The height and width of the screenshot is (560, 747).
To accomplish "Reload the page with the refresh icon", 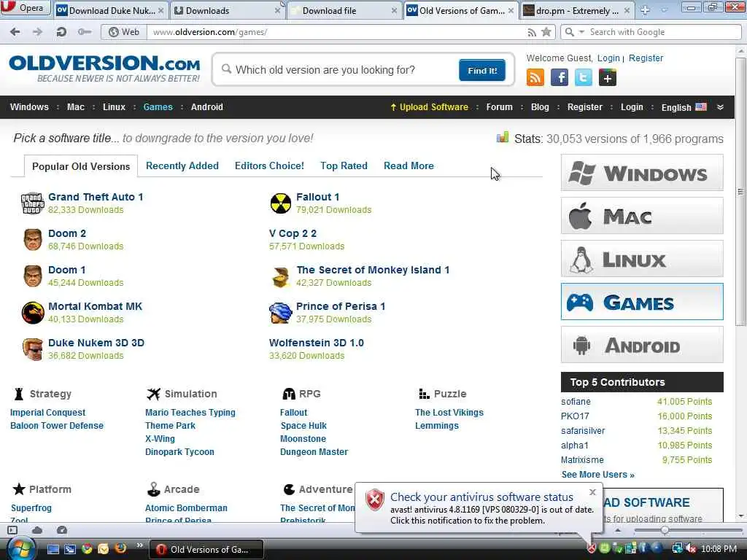I will click(x=61, y=32).
